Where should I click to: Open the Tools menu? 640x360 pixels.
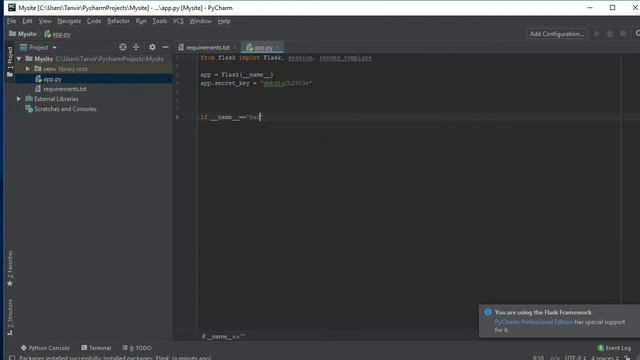point(160,21)
